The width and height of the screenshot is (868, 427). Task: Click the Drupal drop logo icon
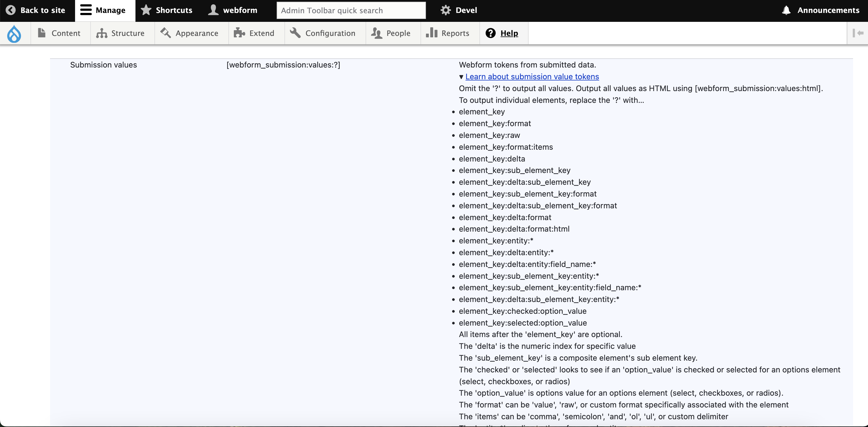pyautogui.click(x=14, y=33)
